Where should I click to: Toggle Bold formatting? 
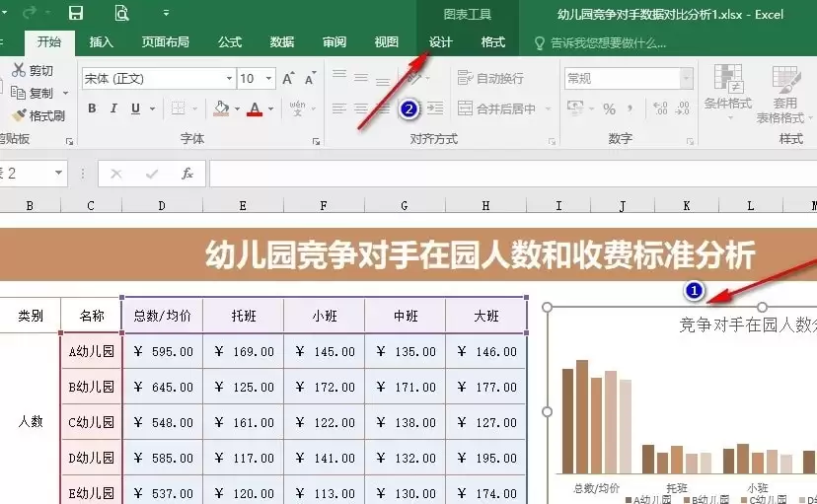click(x=92, y=108)
